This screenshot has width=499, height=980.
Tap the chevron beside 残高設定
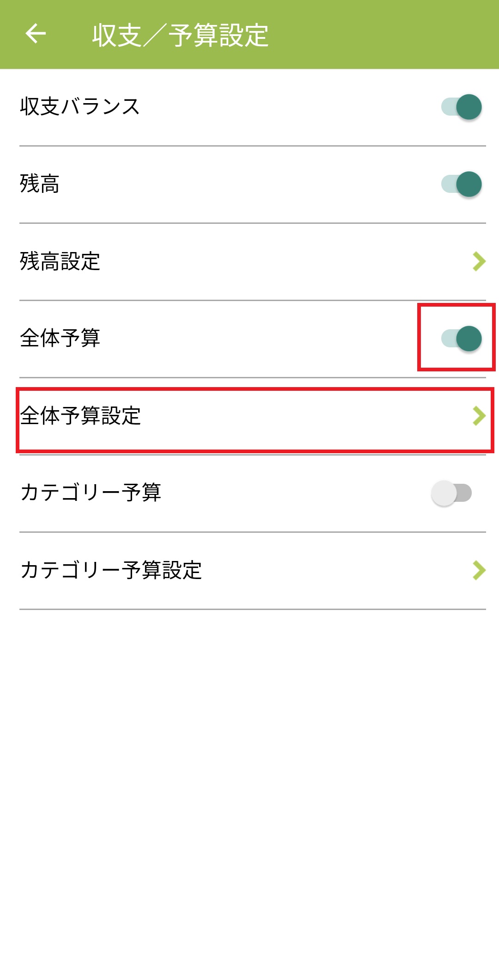479,261
